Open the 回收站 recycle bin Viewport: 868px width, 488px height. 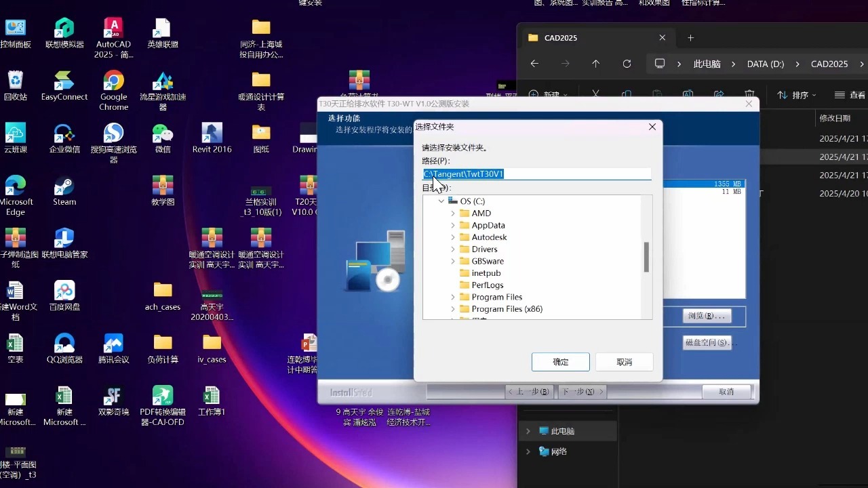click(x=16, y=86)
